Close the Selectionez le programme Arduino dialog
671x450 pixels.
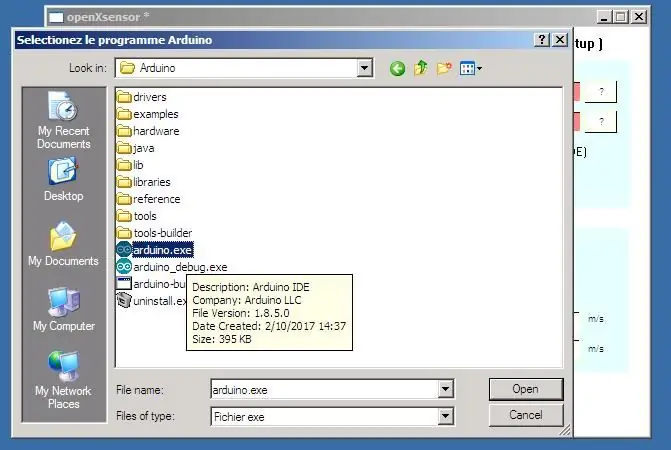point(559,40)
